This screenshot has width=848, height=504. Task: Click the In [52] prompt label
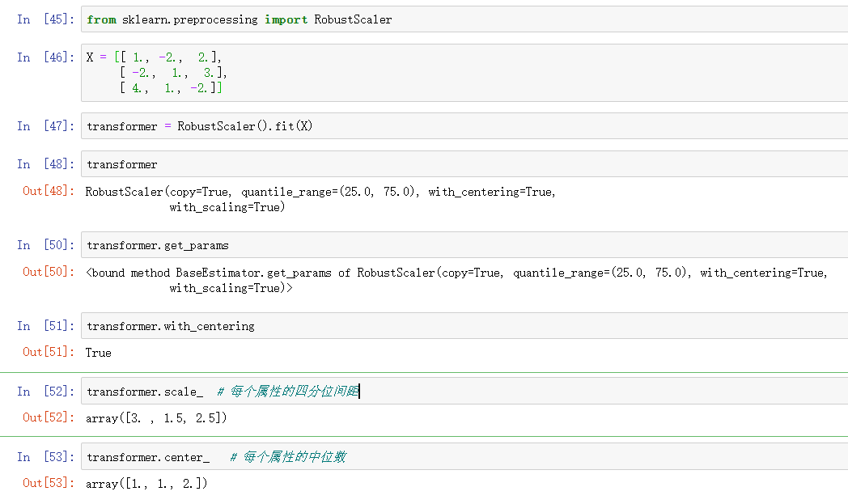coord(45,391)
